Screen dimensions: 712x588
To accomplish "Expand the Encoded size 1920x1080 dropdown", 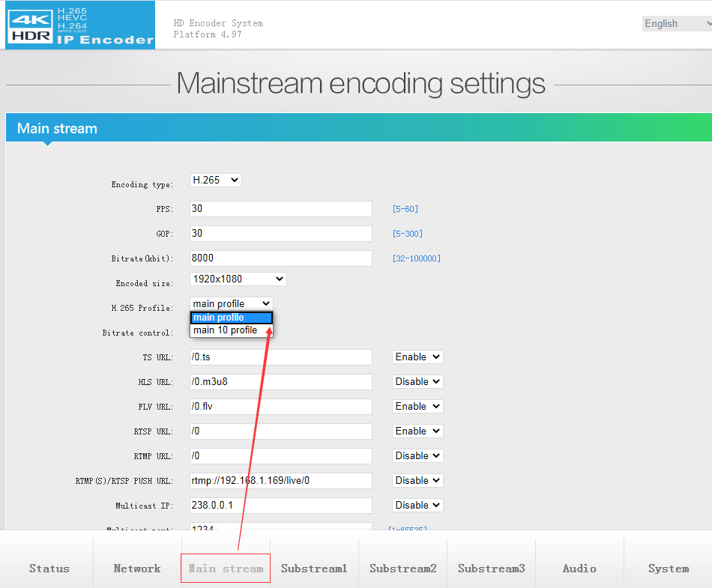I will click(238, 279).
